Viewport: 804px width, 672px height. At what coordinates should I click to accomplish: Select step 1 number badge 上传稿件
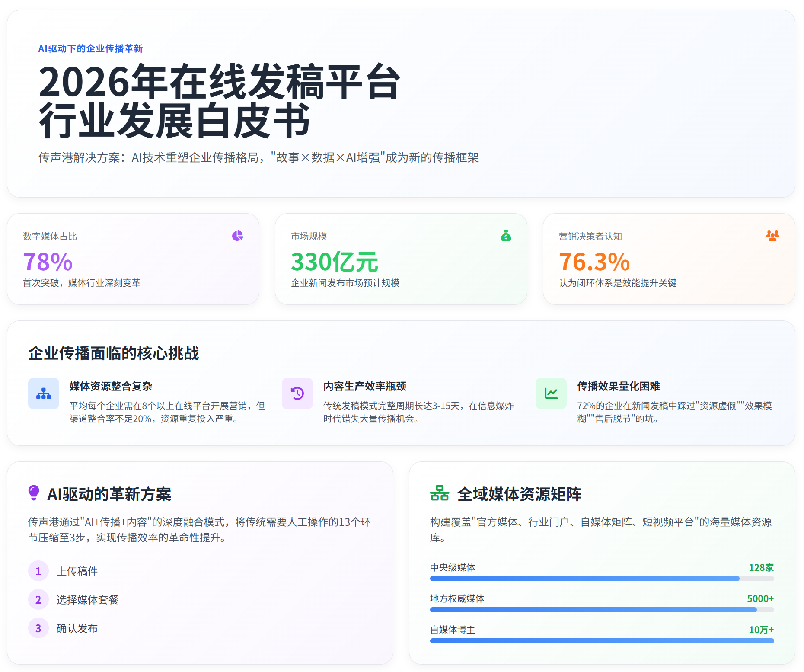coord(38,571)
